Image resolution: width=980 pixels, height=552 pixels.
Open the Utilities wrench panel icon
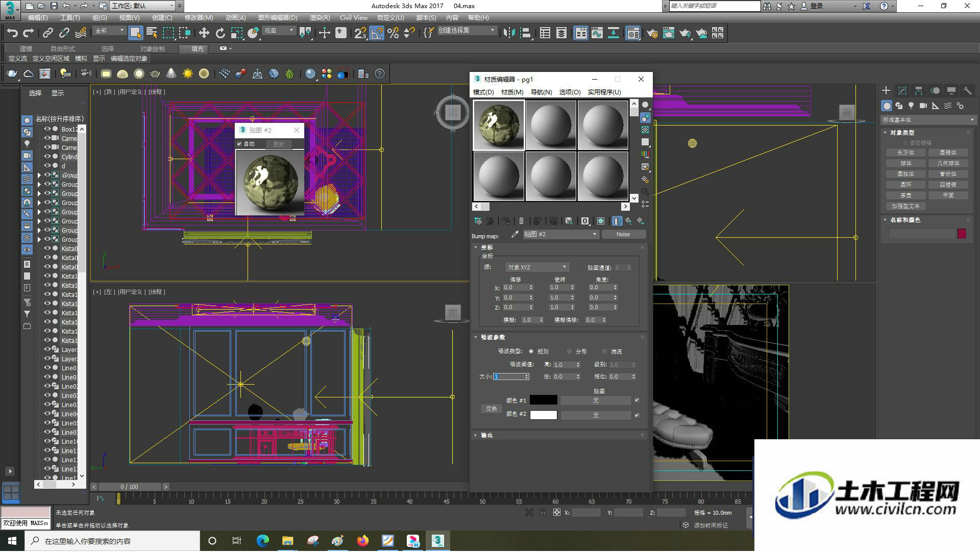click(x=967, y=91)
